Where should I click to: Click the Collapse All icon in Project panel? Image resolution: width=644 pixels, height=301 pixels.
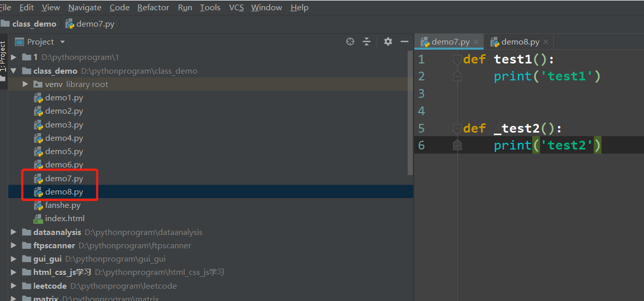pos(367,41)
